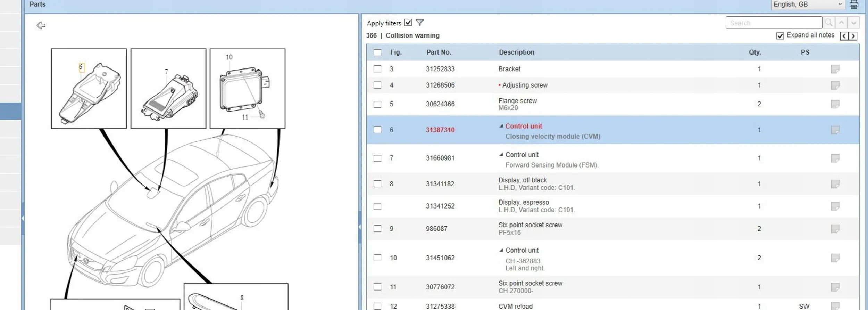
Task: Tick checkbox for Flange screw 30624366
Action: click(377, 104)
